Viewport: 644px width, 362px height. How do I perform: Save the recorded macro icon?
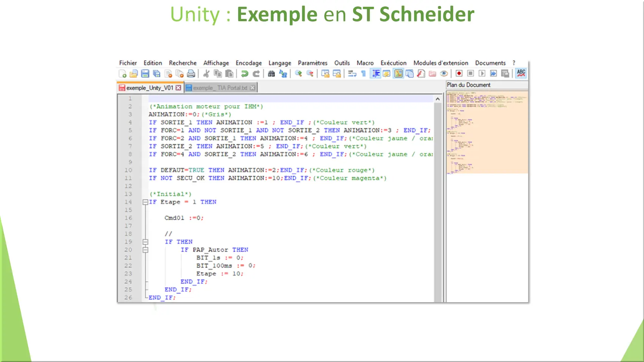505,73
